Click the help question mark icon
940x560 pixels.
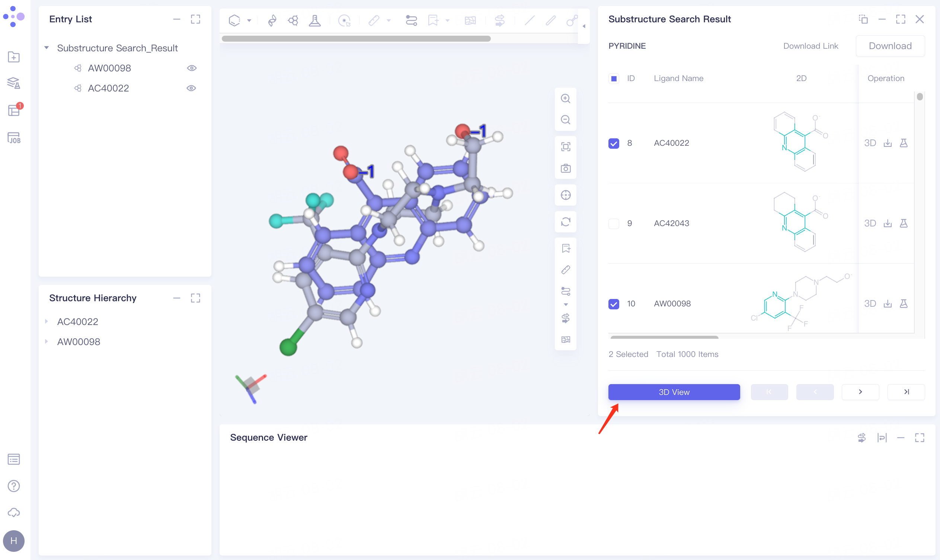(x=14, y=486)
